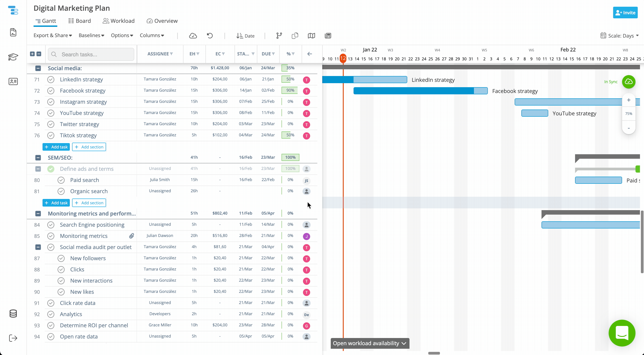Click attachment paperclip on Monitoring metrics
This screenshot has width=644, height=355.
point(132,236)
